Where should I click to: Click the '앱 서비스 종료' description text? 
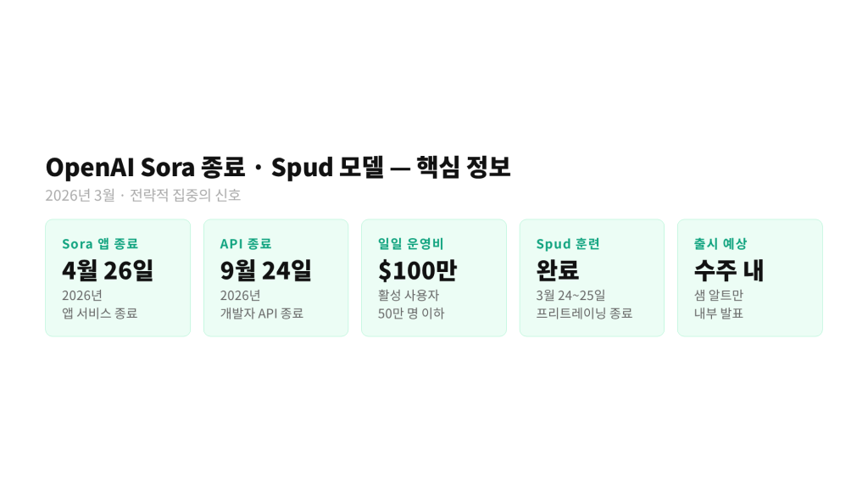99,313
